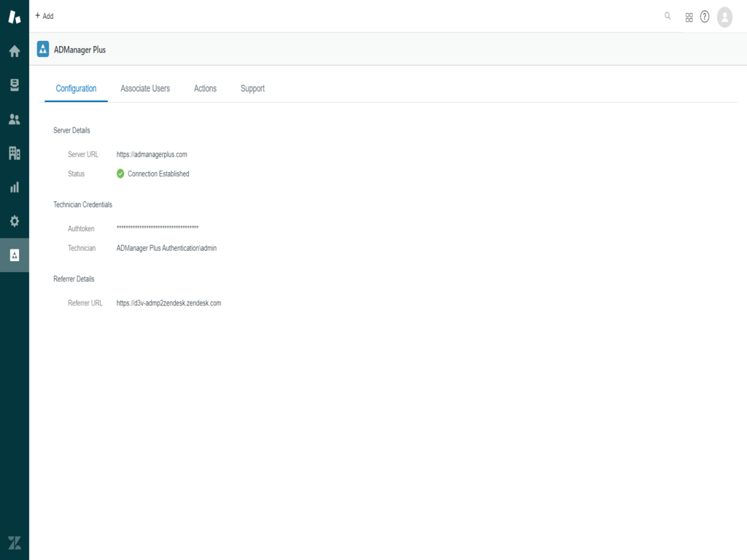
Task: Select the Settings gear icon
Action: point(15,220)
